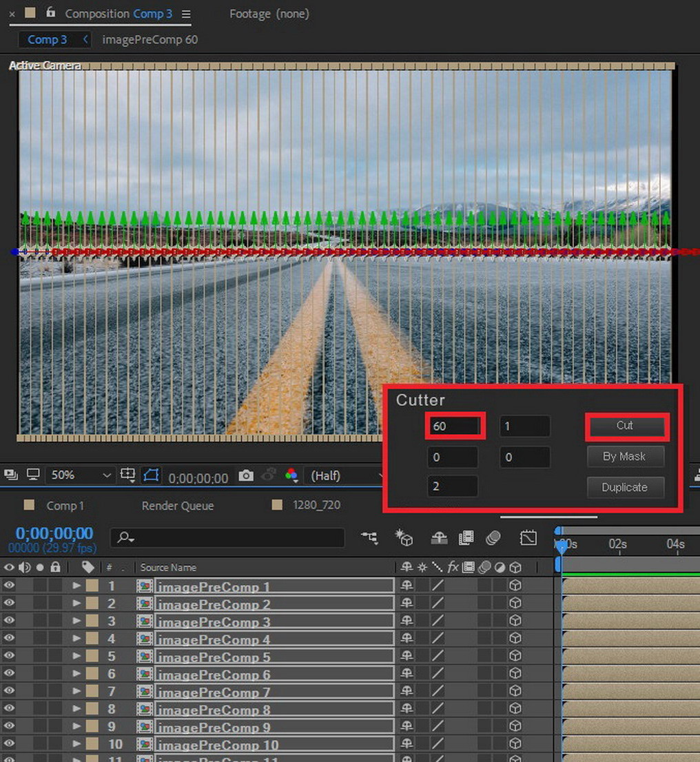
Task: Select the Footage (none) tab
Action: pos(269,14)
